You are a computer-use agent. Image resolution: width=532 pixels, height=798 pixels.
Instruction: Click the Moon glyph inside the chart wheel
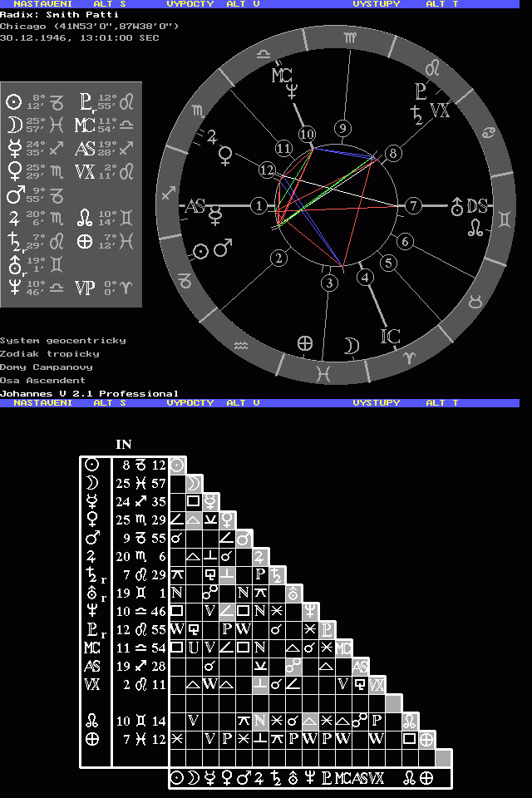[352, 345]
